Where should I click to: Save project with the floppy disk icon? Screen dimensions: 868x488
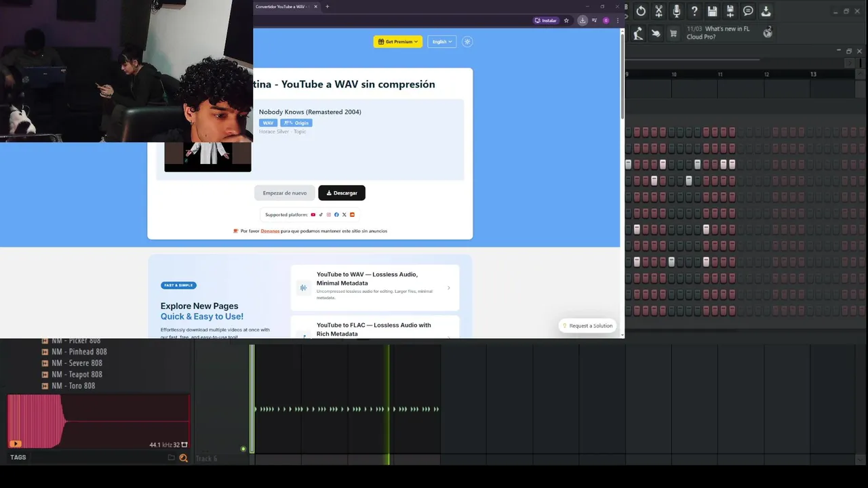(x=712, y=11)
